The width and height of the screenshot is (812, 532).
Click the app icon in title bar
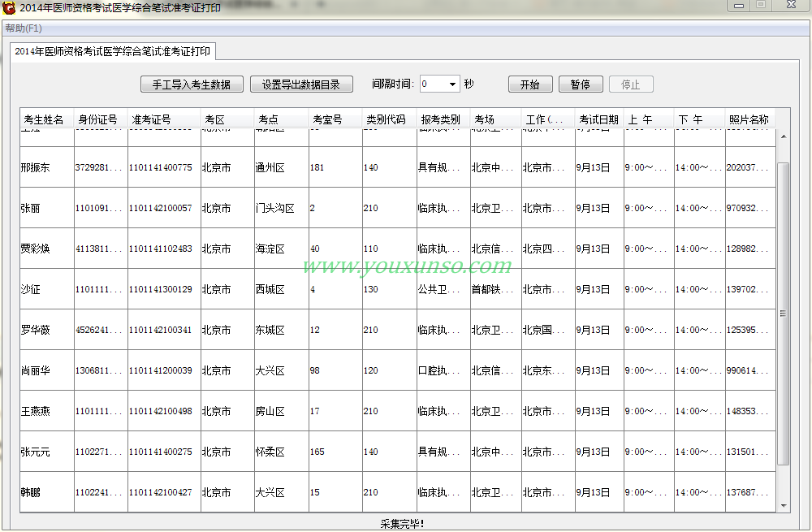[9, 8]
